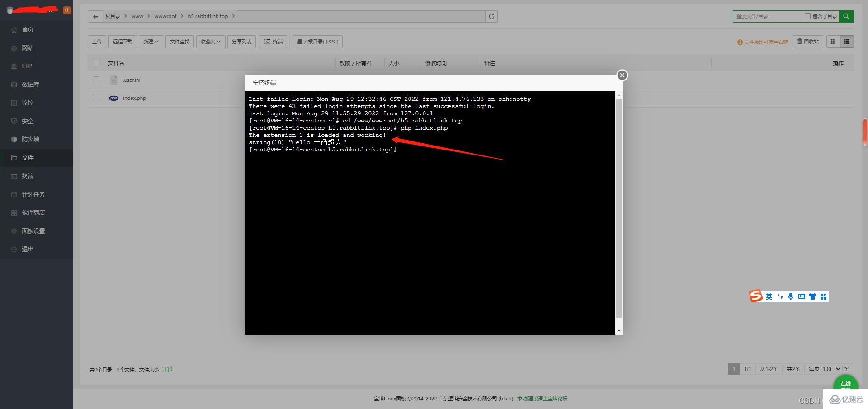Screen dimensions: 868x409
Task: Click the Sogou microphone voice input icon
Action: click(x=791, y=296)
